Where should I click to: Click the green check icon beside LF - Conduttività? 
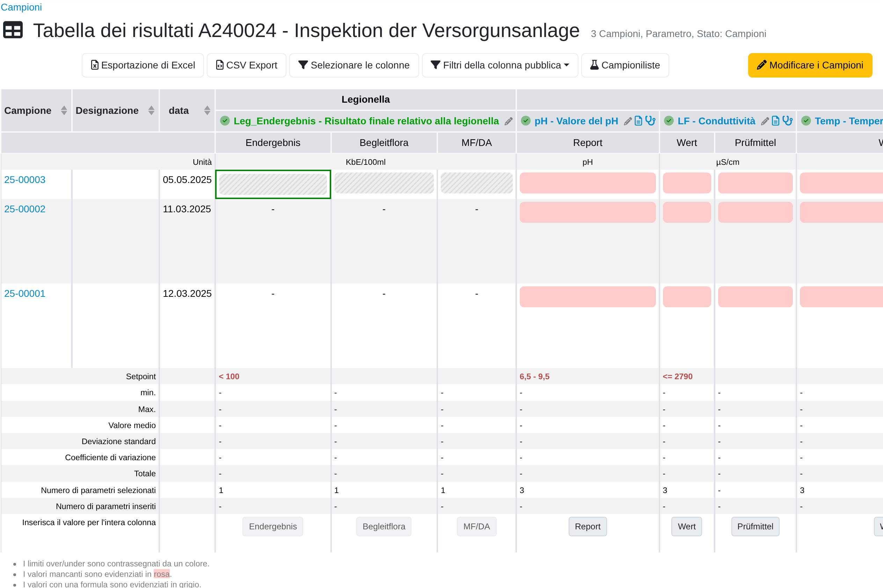click(x=669, y=121)
